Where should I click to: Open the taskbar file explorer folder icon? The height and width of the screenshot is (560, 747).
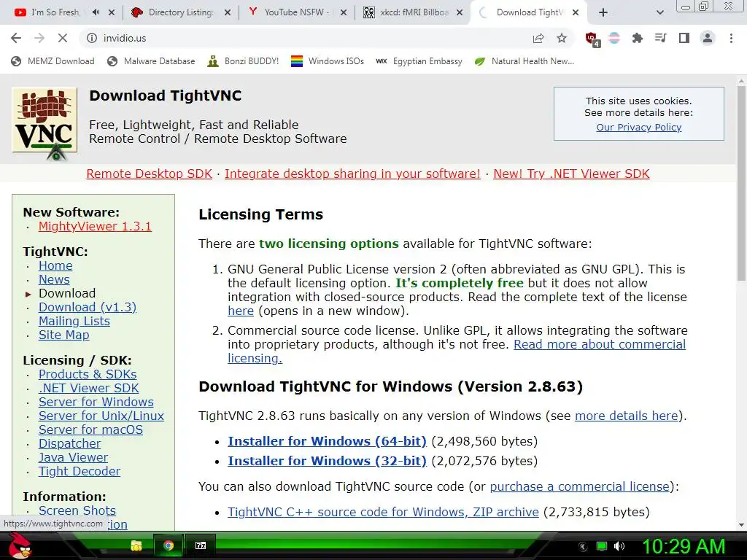point(136,545)
